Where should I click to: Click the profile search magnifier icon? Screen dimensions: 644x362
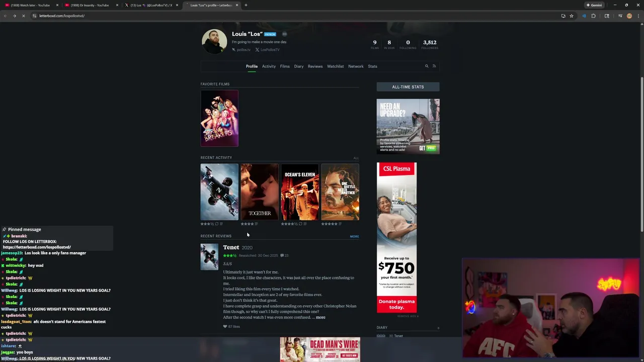click(427, 66)
